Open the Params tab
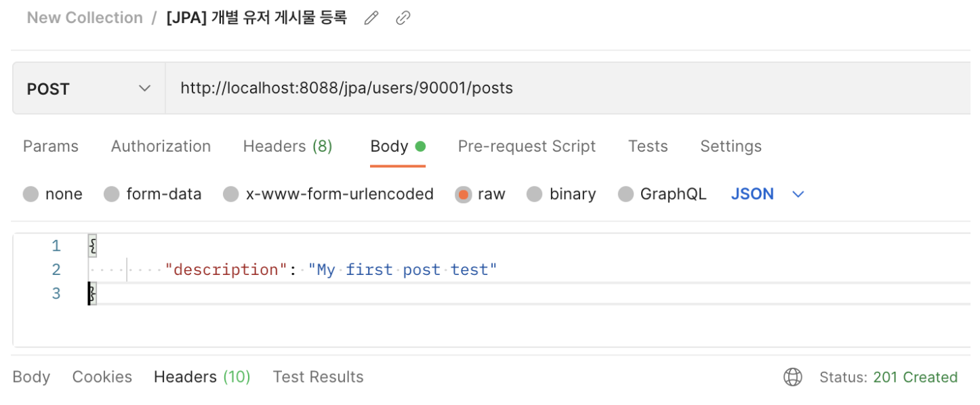Viewport: 980px width, 405px height. [x=51, y=146]
